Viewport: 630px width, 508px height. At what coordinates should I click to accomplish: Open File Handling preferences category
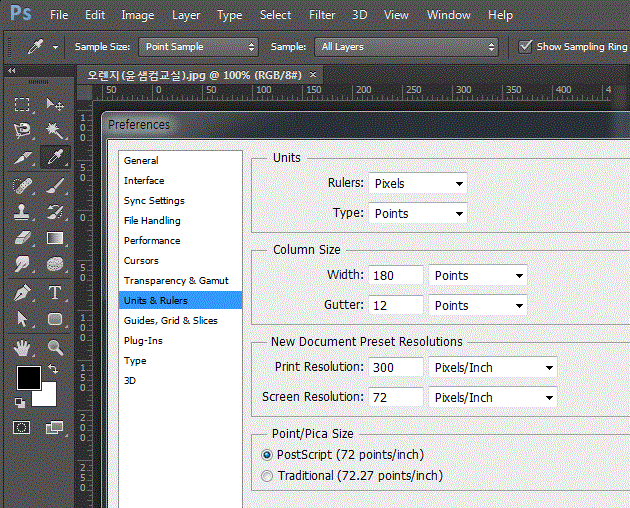coord(180,221)
